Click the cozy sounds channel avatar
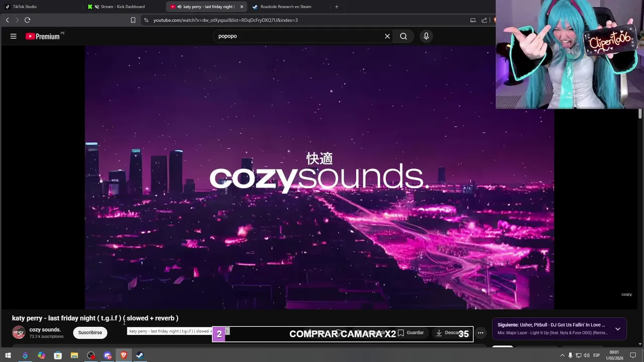 pos(19,332)
